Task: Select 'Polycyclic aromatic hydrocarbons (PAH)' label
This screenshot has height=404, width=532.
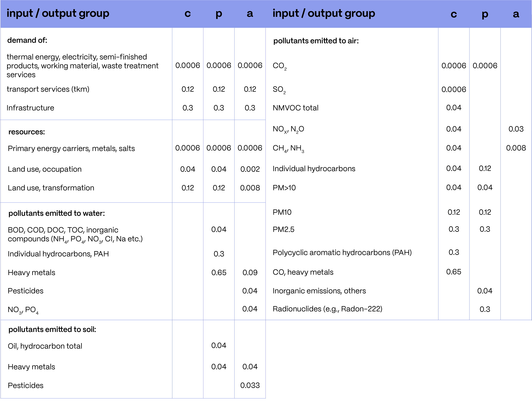Action: pos(342,252)
